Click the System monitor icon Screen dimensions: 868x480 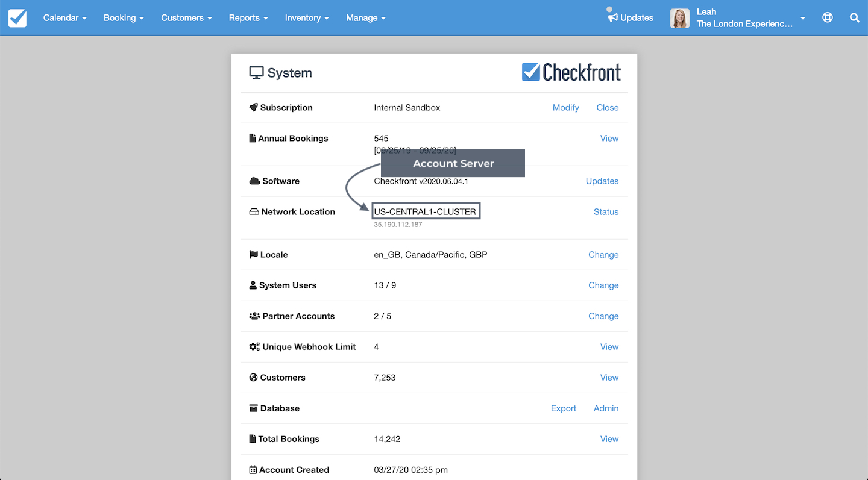pyautogui.click(x=257, y=73)
